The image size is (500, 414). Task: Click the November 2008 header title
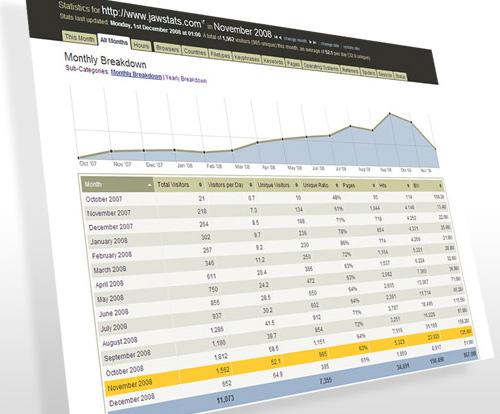[243, 30]
